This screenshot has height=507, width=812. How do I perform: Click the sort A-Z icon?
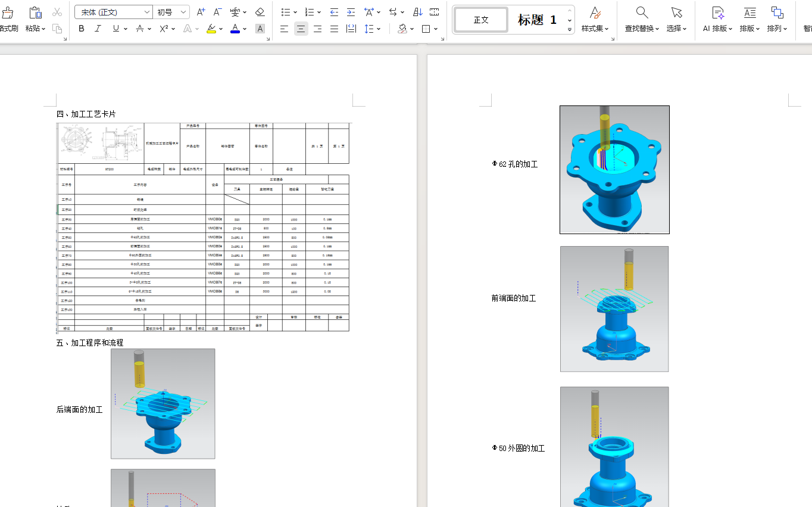417,12
